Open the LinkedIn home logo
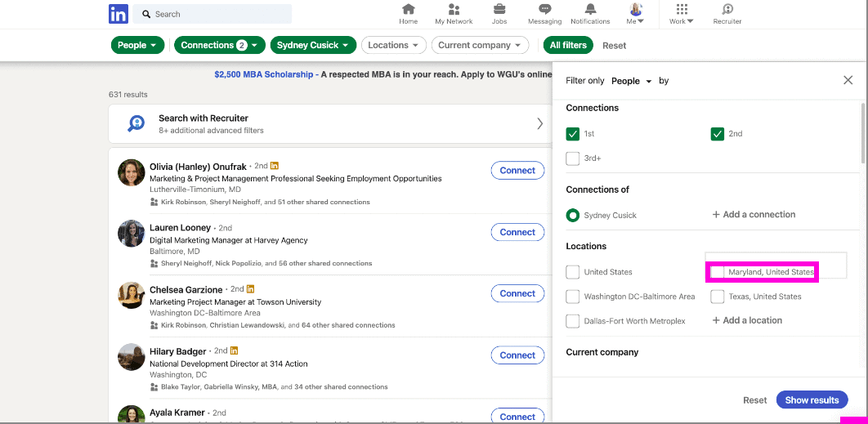 click(119, 14)
